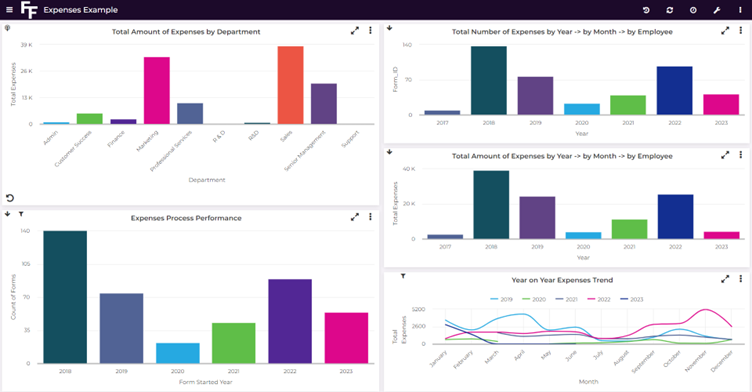Drill into 2018 bar in Total Number chart
Viewport: 752px width, 392px height.
(489, 81)
